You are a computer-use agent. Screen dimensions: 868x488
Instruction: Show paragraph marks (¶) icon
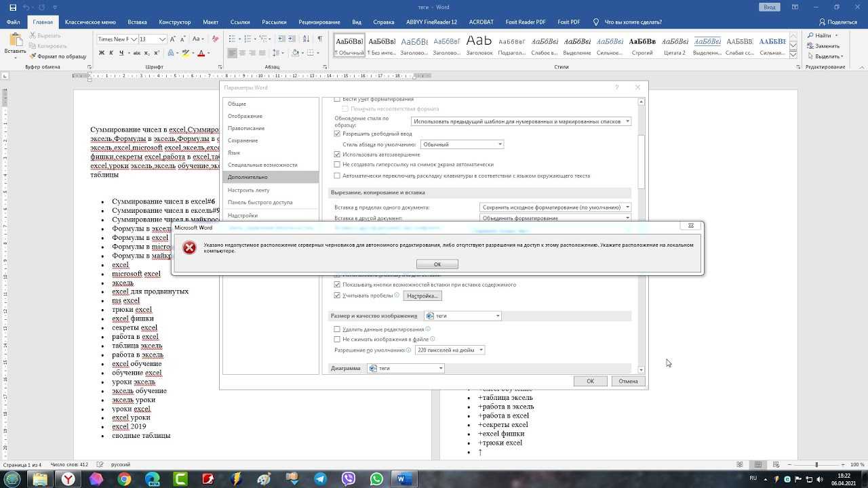[x=319, y=39]
